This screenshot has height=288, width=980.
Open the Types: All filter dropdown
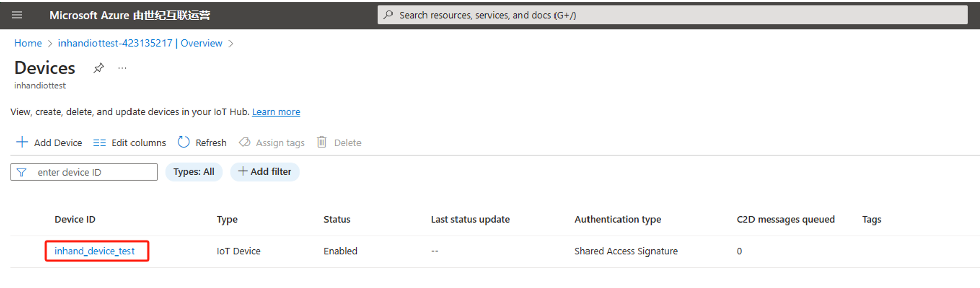(193, 172)
